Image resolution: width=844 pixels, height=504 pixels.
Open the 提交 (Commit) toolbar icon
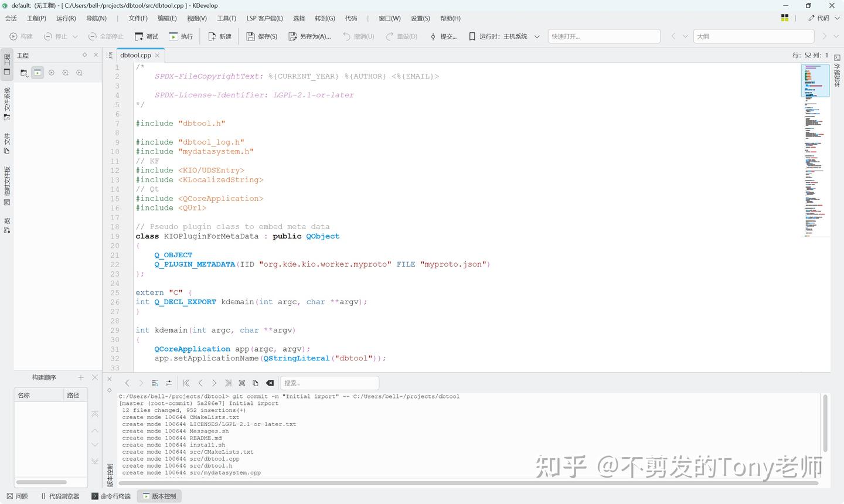445,36
